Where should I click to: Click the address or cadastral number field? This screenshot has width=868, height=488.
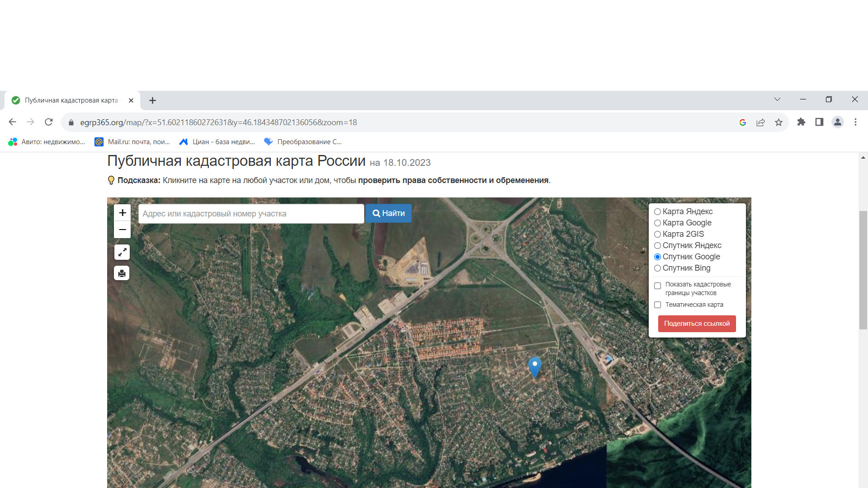click(x=251, y=214)
